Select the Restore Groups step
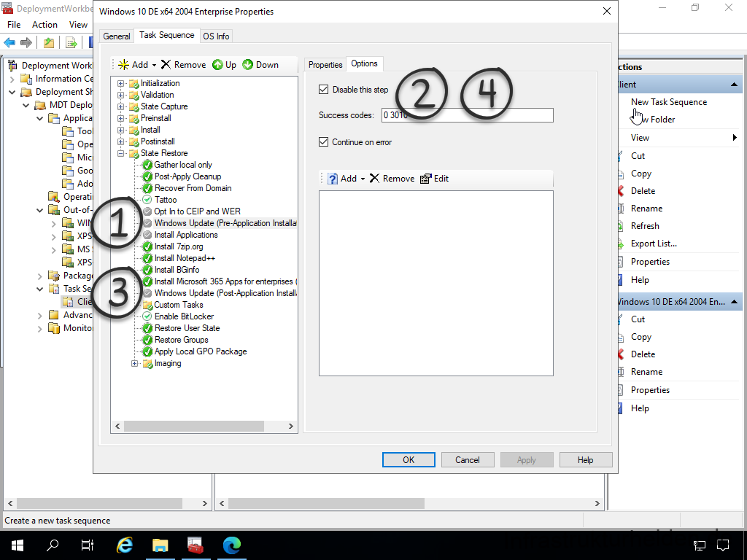 click(x=181, y=340)
